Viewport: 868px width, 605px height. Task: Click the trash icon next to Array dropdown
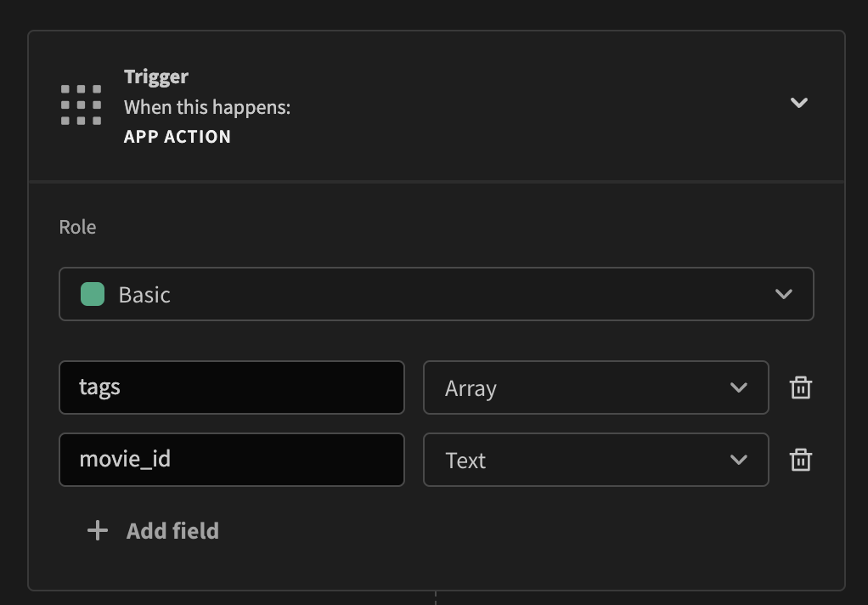800,387
